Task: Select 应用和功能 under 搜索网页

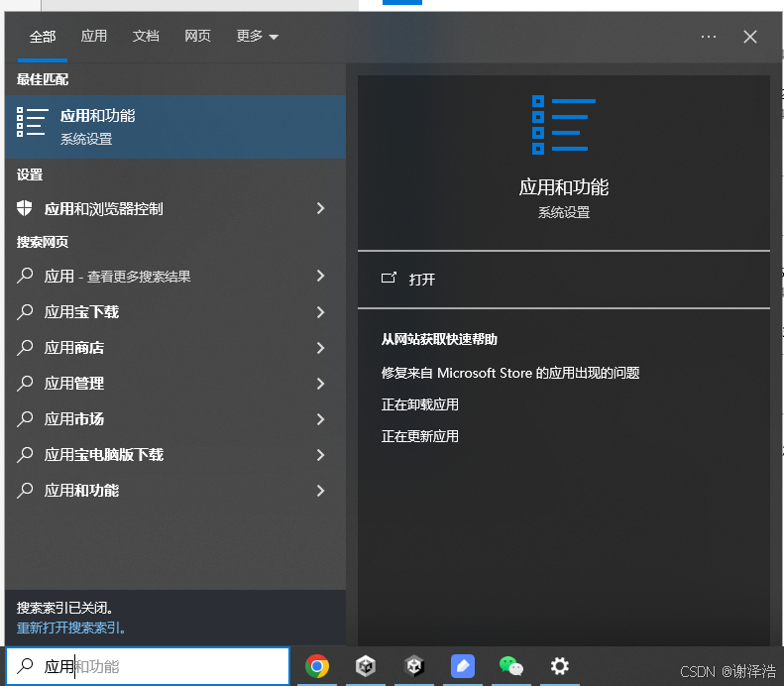Action: [x=175, y=491]
